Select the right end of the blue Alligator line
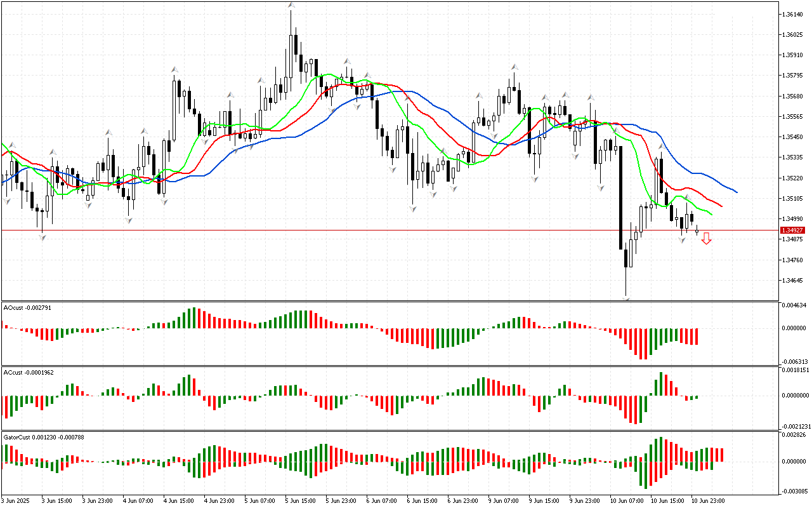Image resolution: width=812 pixels, height=508 pixels. pos(736,192)
